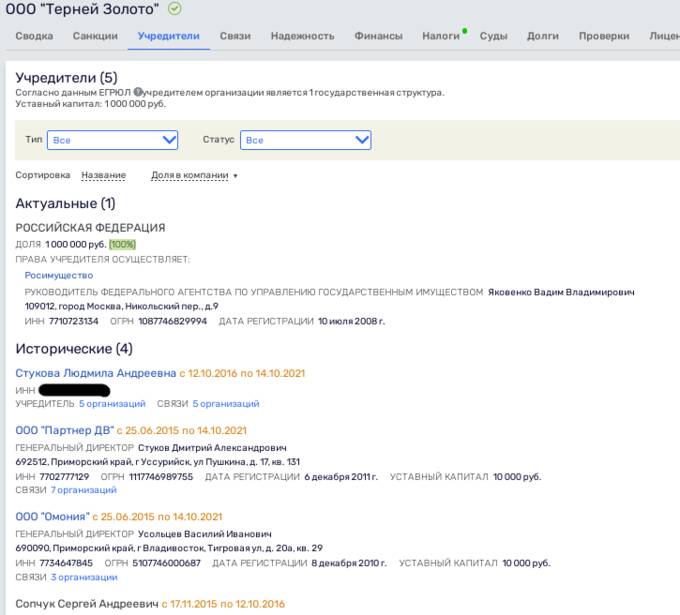Click the Сопчук Сергей Андреевич entry
This screenshot has width=680, height=615.
click(x=87, y=604)
